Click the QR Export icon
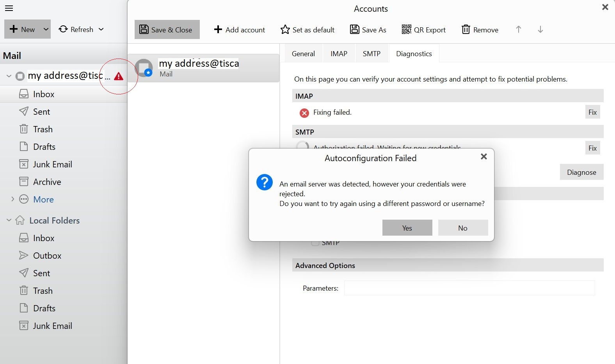 point(406,30)
